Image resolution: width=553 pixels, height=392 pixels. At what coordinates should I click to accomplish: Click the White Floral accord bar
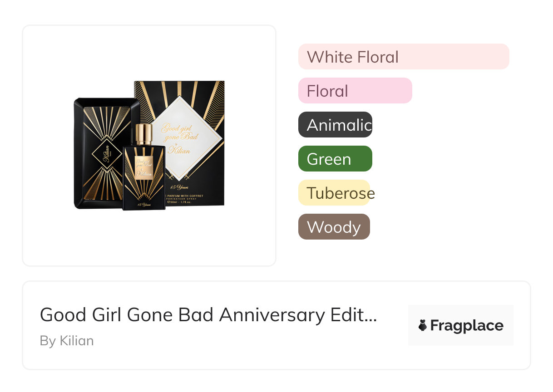point(403,57)
